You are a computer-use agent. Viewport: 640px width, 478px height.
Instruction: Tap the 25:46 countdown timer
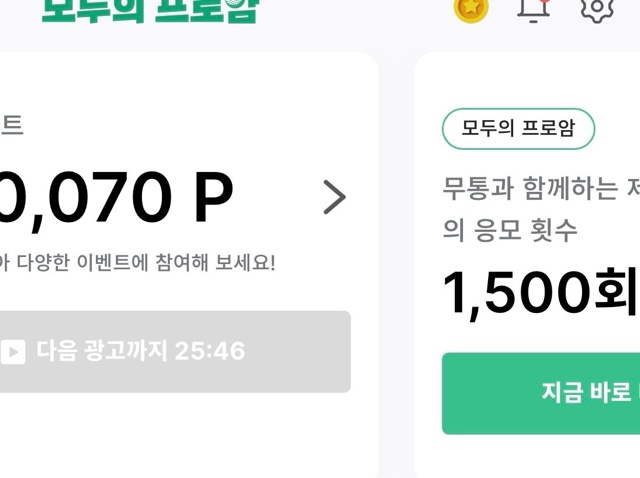(209, 352)
